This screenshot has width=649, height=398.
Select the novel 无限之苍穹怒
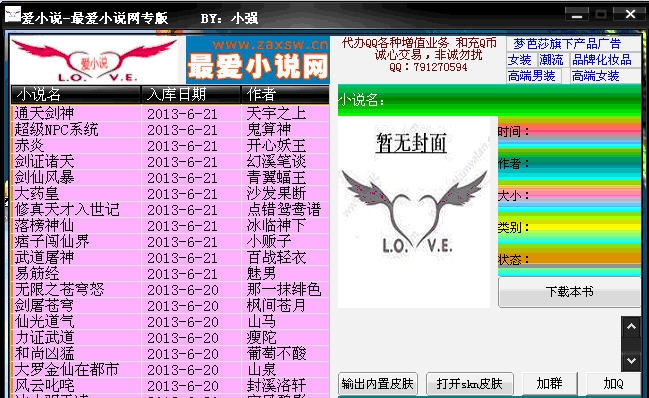[x=59, y=290]
